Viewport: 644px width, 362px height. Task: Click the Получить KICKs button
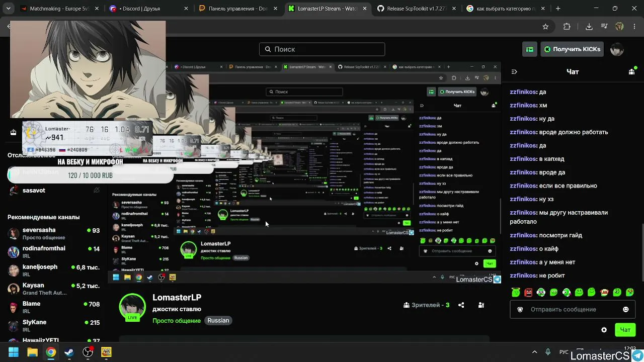[x=572, y=49]
